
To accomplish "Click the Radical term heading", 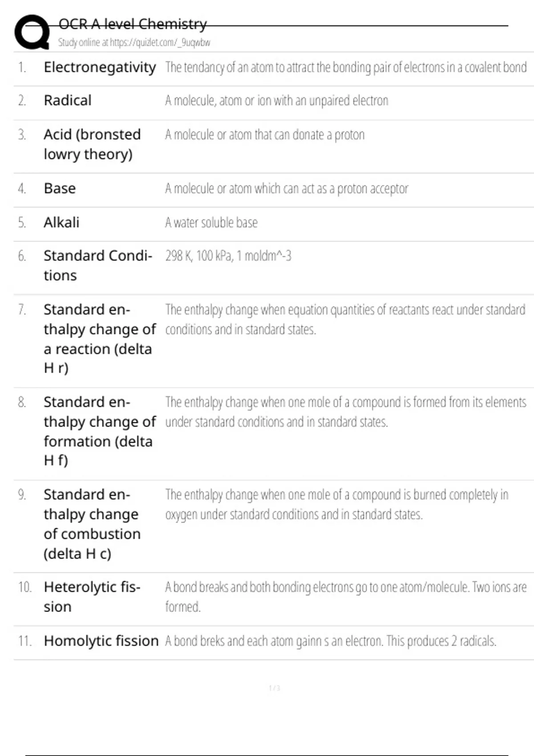I will pyautogui.click(x=68, y=101).
